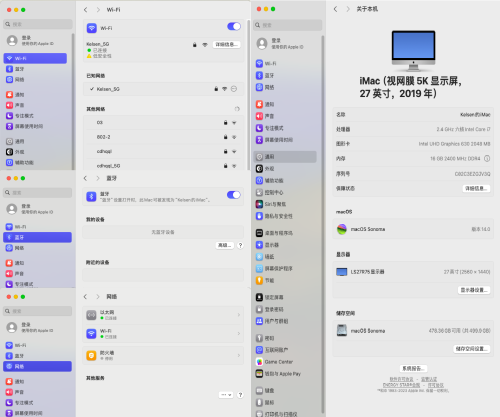Viewport: 500px width, 417px height.
Task: Open 用户与群组 in the sidebar
Action: point(272,321)
